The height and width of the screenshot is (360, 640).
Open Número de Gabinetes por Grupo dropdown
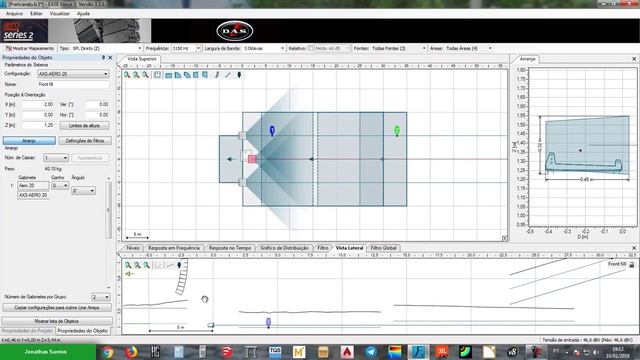(101, 297)
